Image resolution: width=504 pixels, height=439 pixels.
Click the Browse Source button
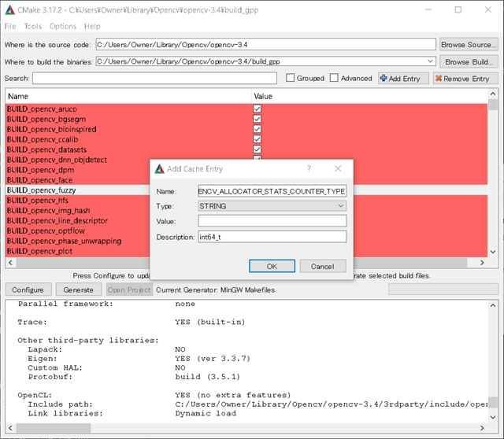(468, 45)
